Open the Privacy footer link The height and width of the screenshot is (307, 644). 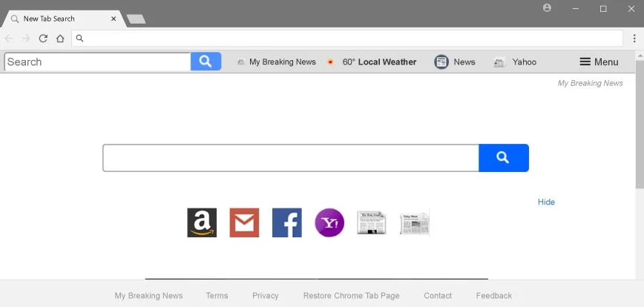(266, 296)
